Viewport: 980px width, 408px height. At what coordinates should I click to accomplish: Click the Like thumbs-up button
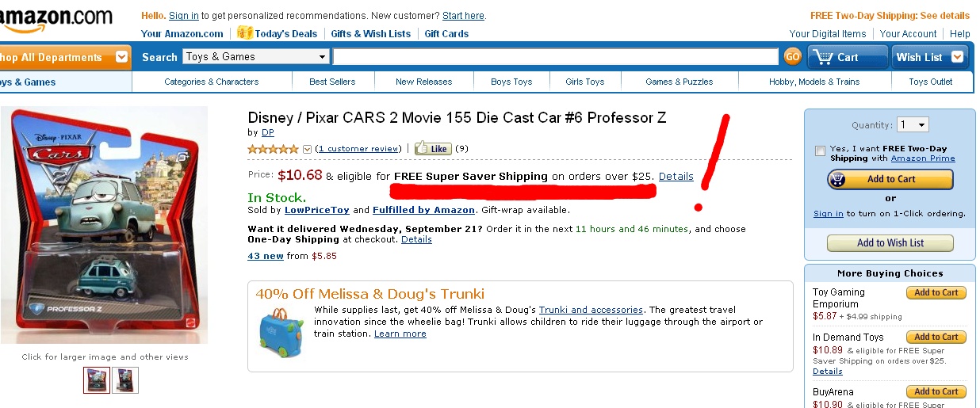click(x=432, y=148)
